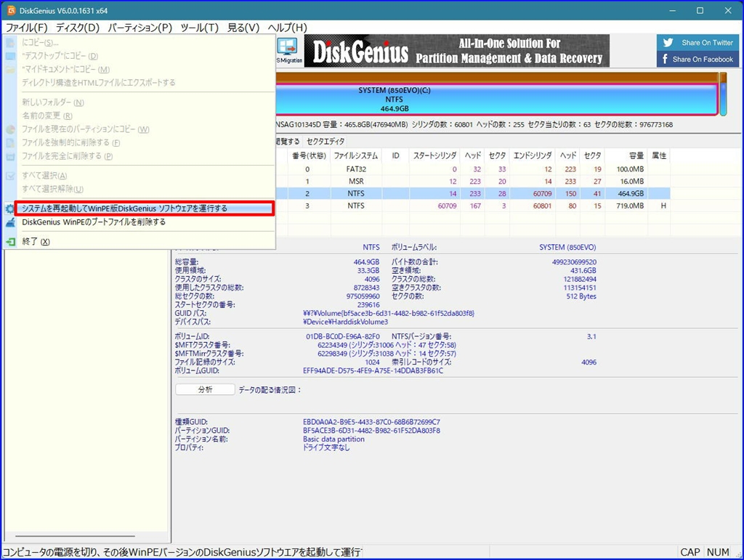The width and height of the screenshot is (744, 560).
Task: Click the ファイルシステム column header
Action: click(x=356, y=155)
